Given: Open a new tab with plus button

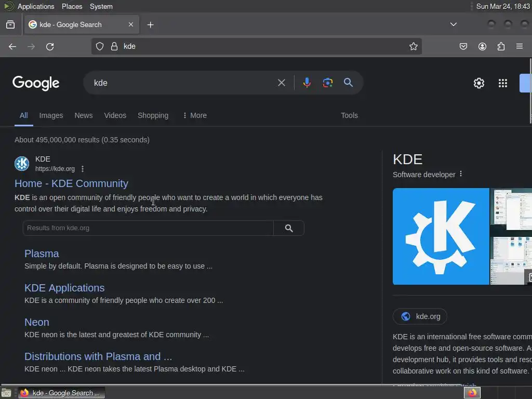Looking at the screenshot, I should click(x=150, y=25).
